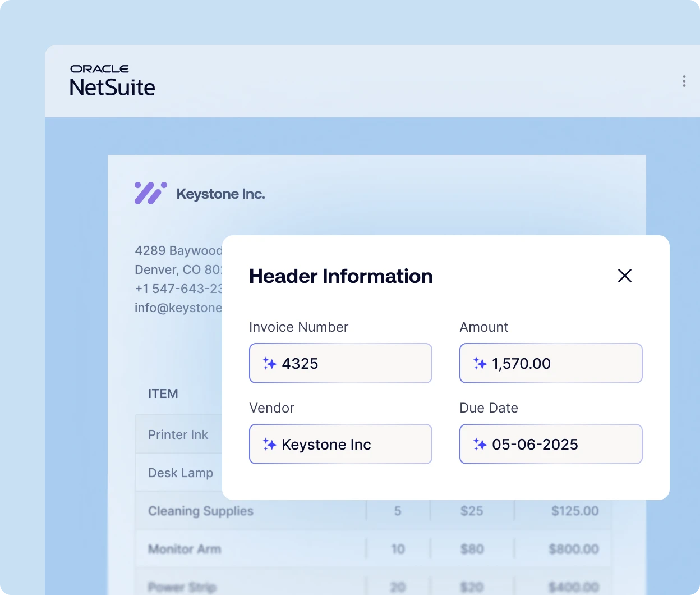The width and height of the screenshot is (700, 595).
Task: Click the ITEM column header
Action: click(163, 393)
